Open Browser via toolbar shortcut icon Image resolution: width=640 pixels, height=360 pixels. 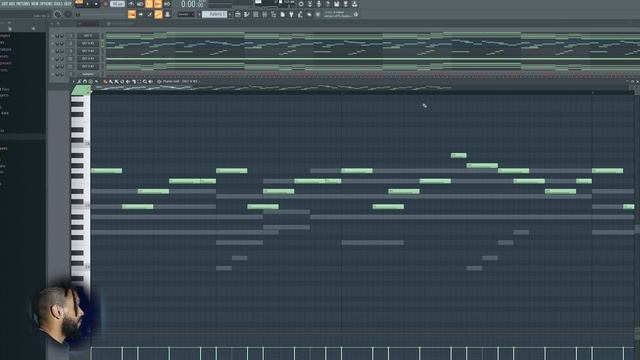pyautogui.click(x=273, y=14)
